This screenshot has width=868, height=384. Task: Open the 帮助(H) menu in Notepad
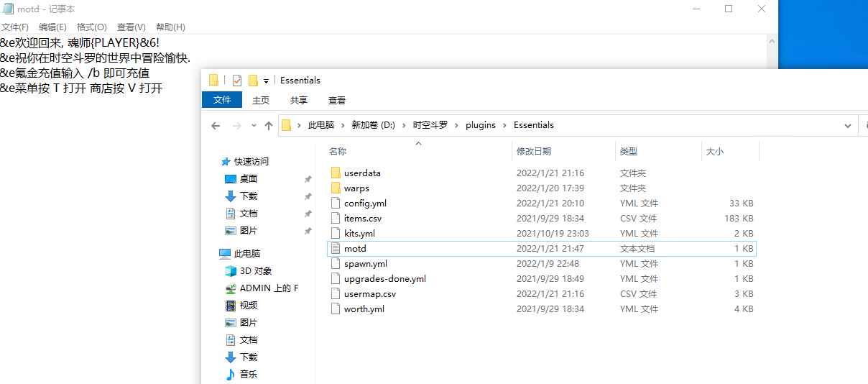170,27
